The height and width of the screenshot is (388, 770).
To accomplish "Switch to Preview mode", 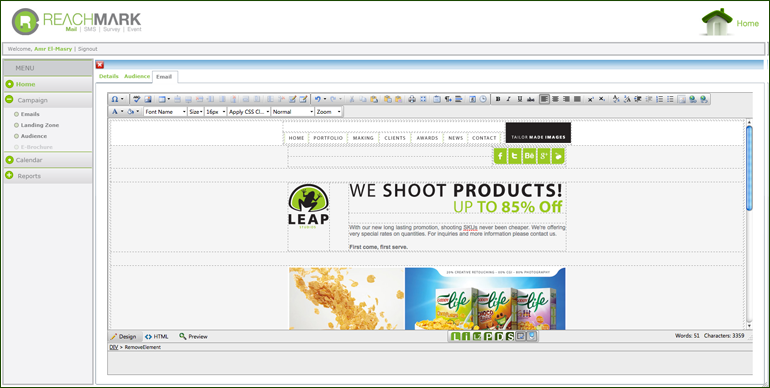I will click(x=193, y=336).
